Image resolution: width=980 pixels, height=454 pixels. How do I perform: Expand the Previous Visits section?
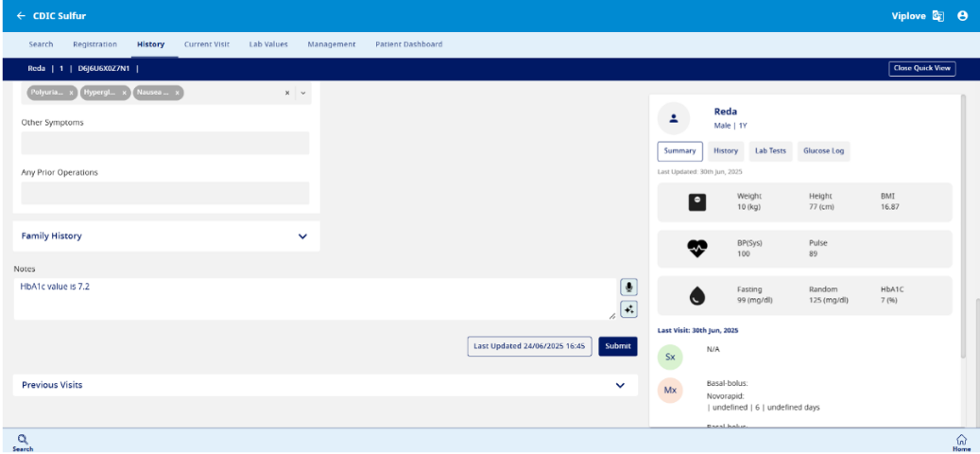[620, 386]
